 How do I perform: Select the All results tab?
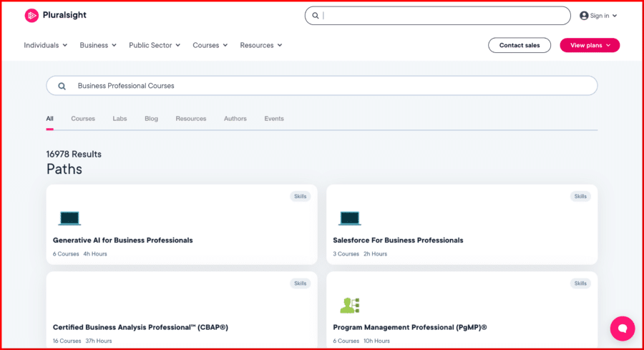[x=49, y=119]
